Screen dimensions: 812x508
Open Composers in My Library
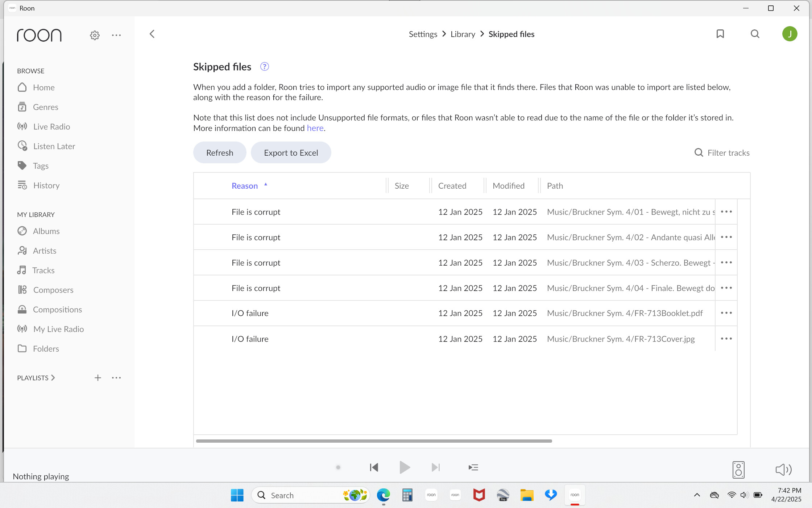click(45, 290)
